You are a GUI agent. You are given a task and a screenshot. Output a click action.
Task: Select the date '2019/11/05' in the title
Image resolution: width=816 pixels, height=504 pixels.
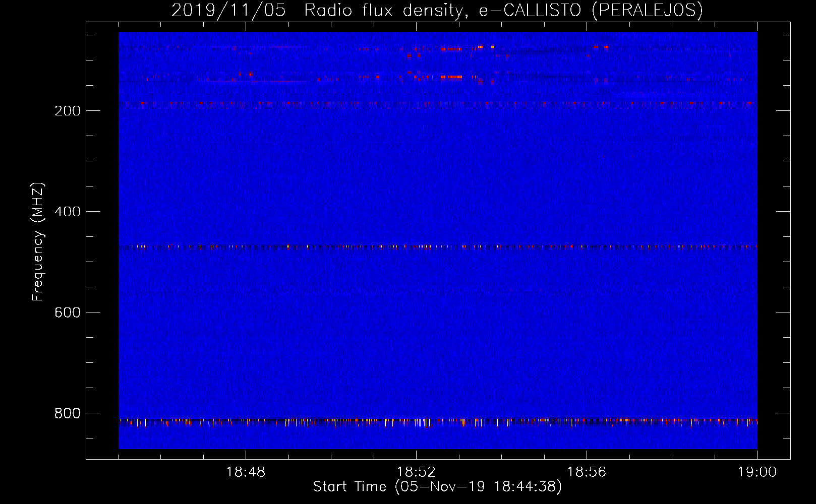pyautogui.click(x=228, y=10)
